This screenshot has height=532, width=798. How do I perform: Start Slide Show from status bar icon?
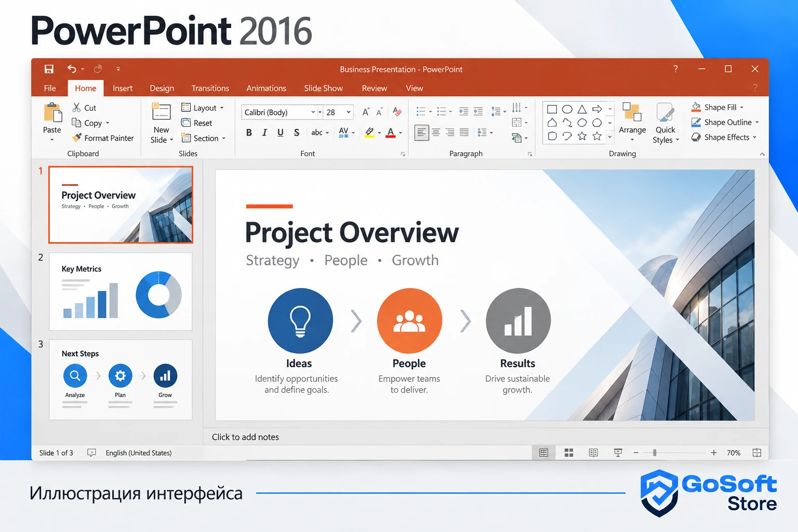[x=618, y=453]
